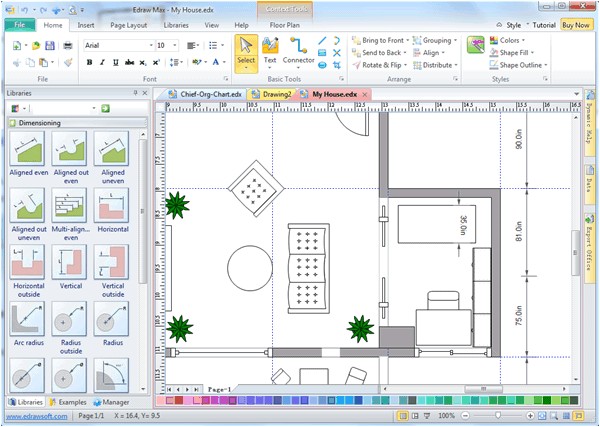Click the library search input field
The image size is (600, 427).
[x=58, y=108]
